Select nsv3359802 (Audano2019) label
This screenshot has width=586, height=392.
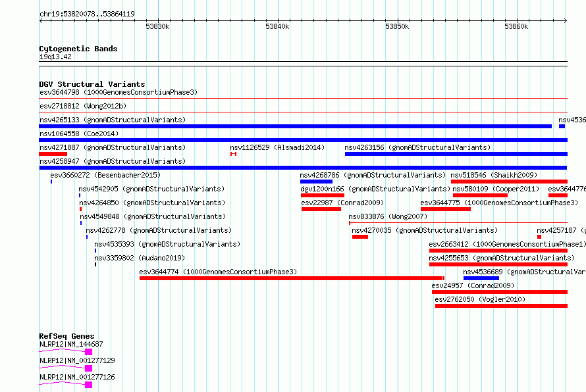pyautogui.click(x=140, y=258)
